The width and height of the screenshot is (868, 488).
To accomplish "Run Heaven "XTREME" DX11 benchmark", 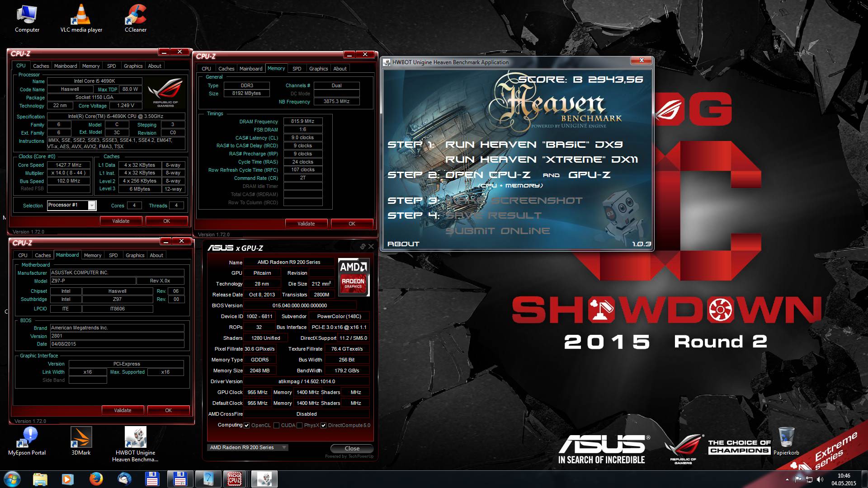I will [542, 160].
